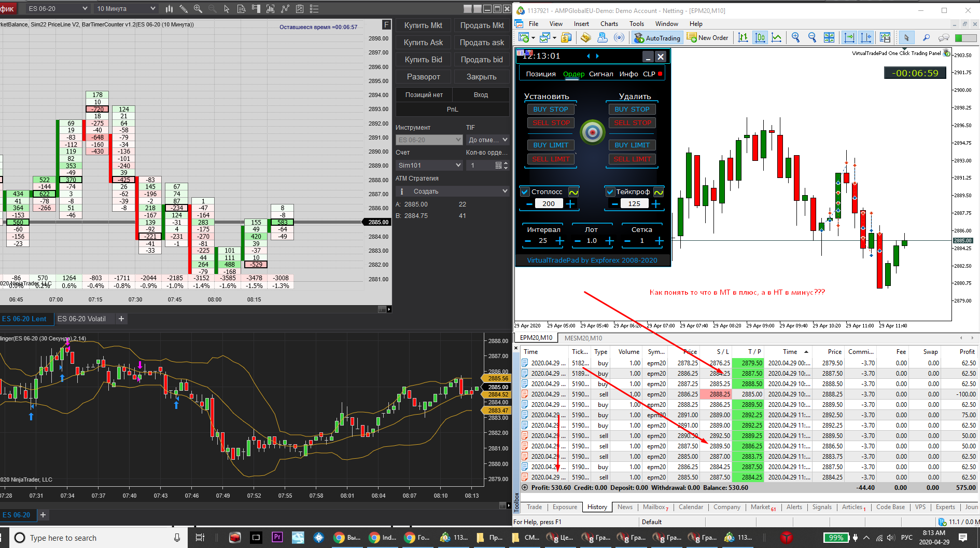The image size is (980, 548).
Task: Switch MetaTrader chart to line chart
Action: click(777, 37)
